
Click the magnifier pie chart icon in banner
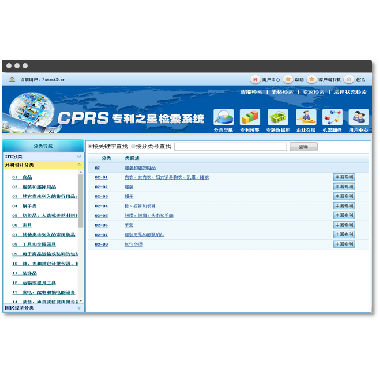(x=223, y=117)
